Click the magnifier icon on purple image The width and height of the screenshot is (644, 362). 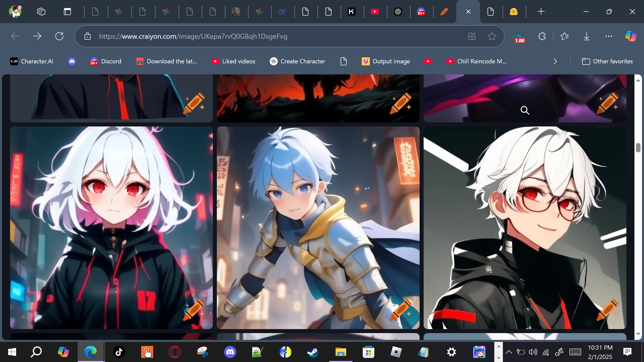click(x=525, y=110)
